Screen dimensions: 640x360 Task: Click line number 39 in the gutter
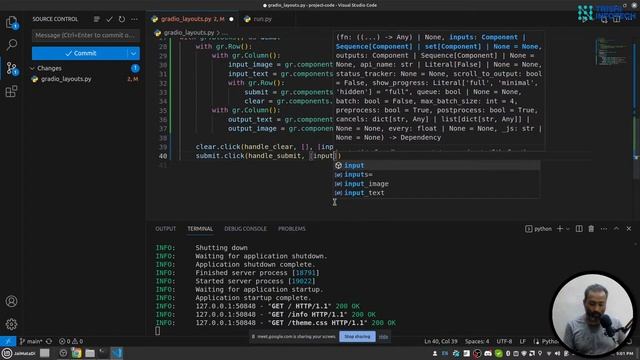coord(163,147)
